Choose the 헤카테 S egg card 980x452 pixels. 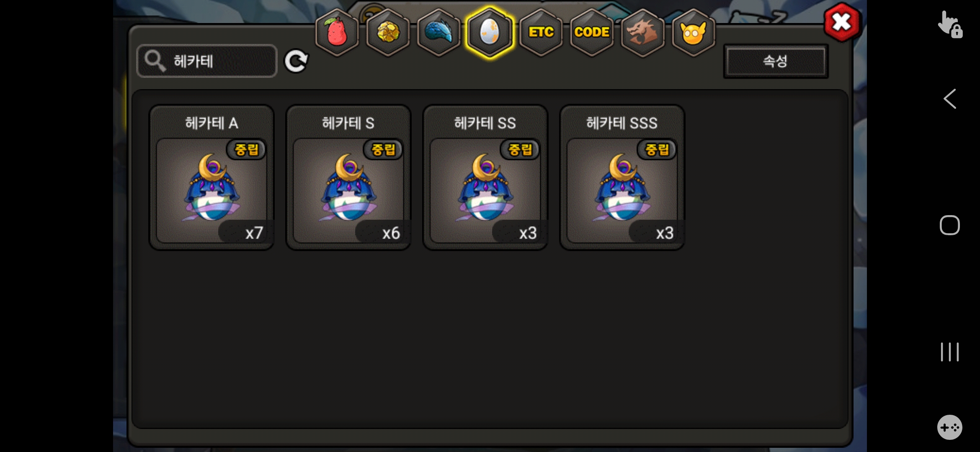click(348, 177)
